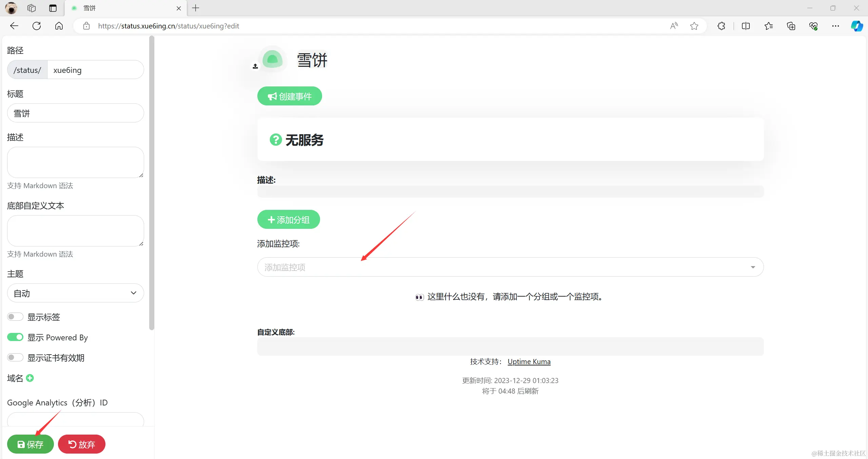The image size is (868, 459).
Task: Click the browser refresh icon
Action: pos(37,26)
